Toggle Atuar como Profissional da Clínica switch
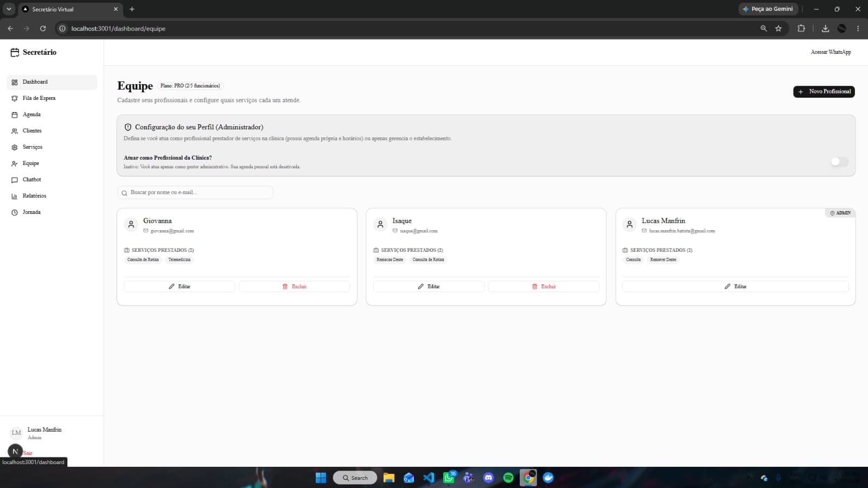 coord(839,162)
